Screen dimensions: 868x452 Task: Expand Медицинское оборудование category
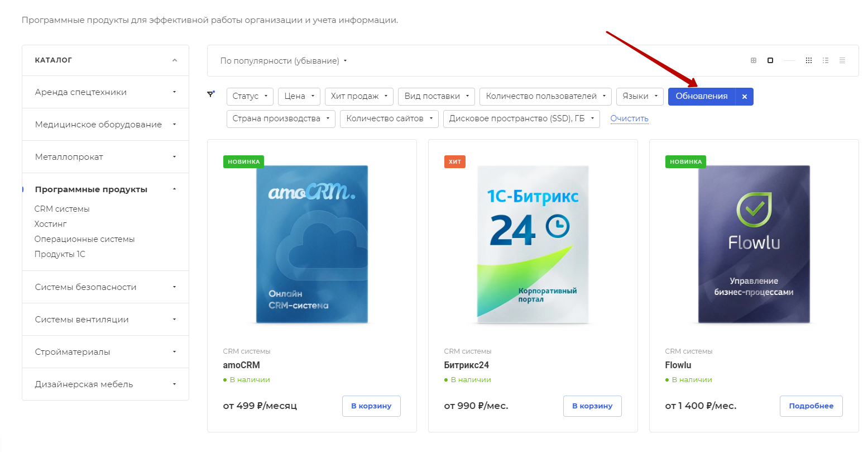tap(105, 125)
